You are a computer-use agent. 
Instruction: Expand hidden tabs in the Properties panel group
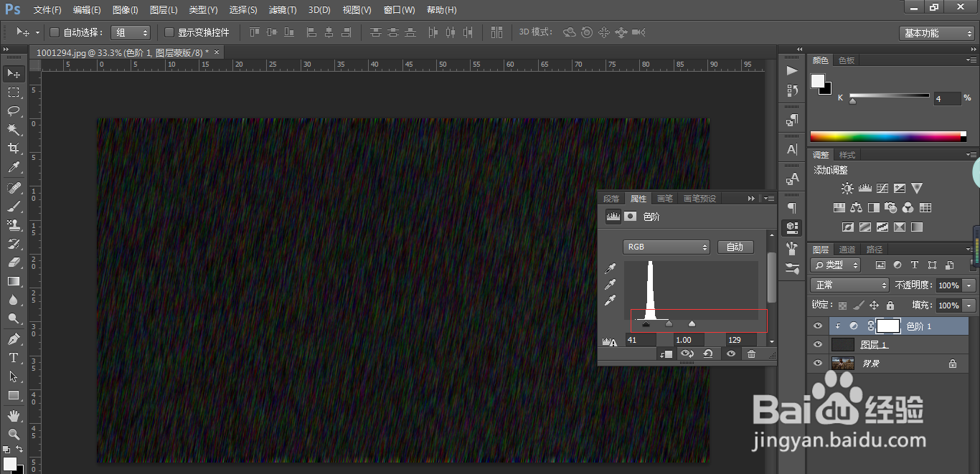pos(751,199)
